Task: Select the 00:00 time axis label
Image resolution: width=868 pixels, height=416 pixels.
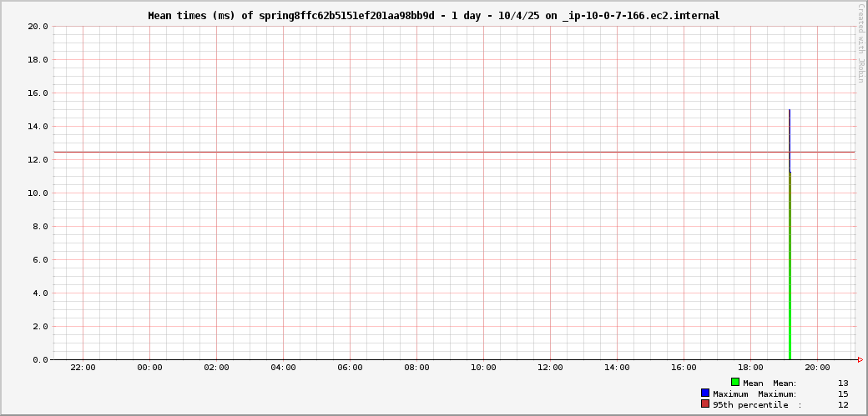Action: 149,368
